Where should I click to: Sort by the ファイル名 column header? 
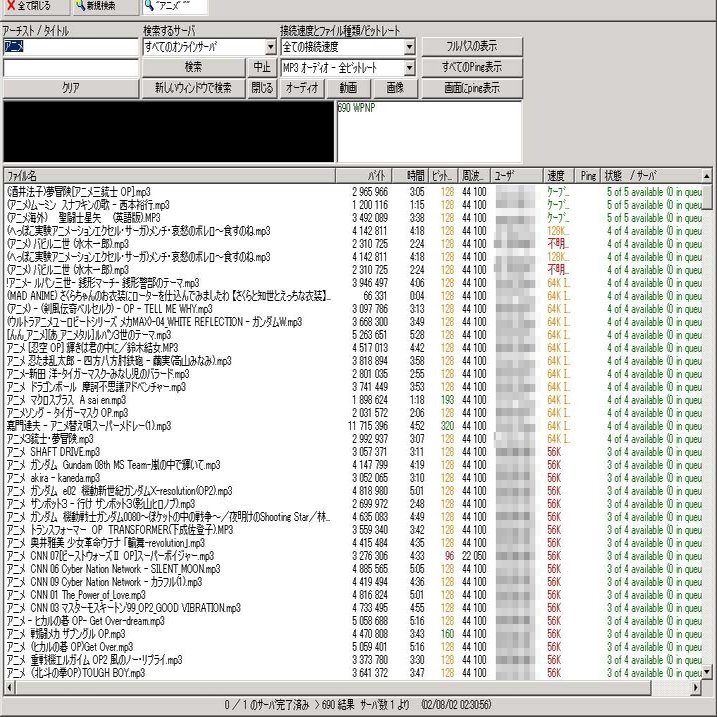click(x=169, y=176)
